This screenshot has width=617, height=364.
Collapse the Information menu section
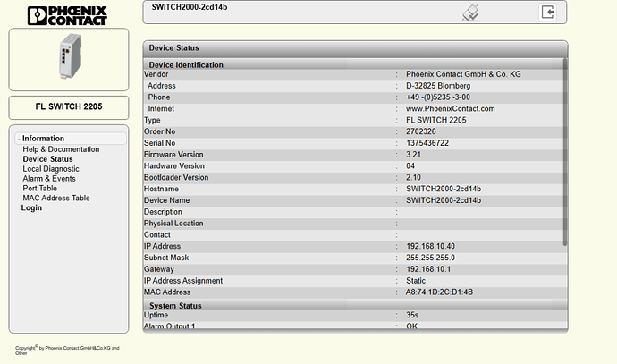(x=43, y=139)
